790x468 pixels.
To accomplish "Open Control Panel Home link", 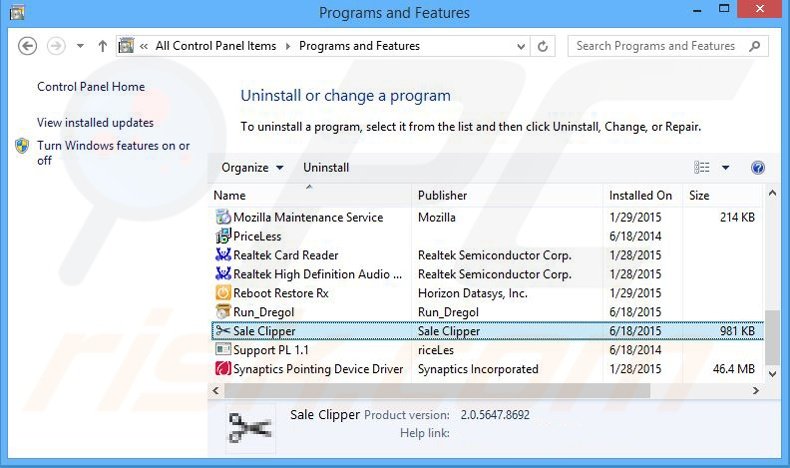I will (x=91, y=87).
